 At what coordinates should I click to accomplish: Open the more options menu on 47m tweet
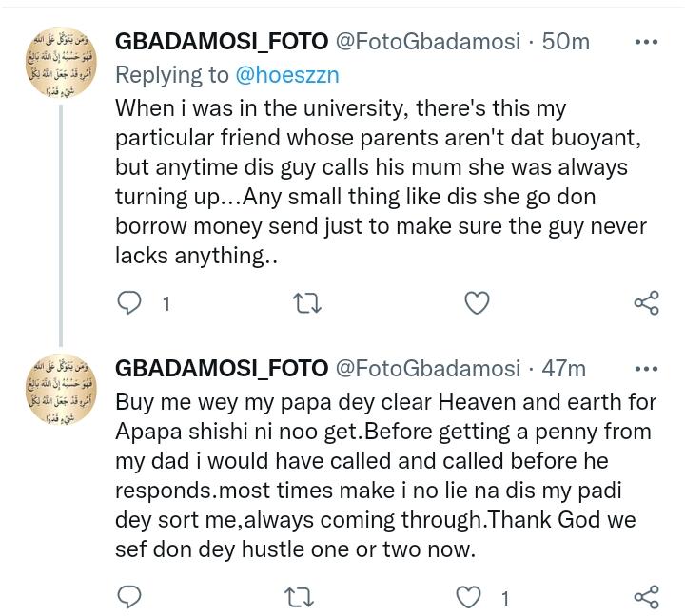tap(646, 369)
